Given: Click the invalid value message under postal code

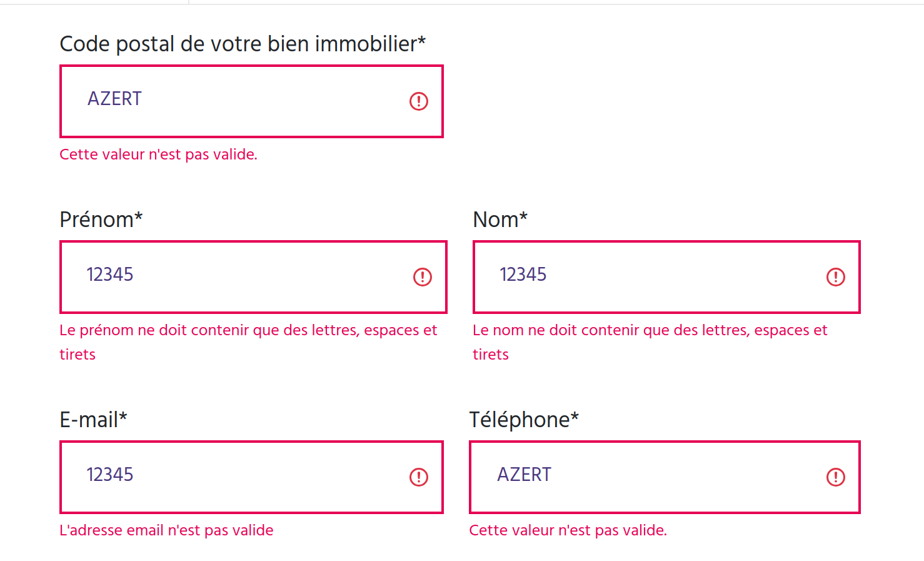Looking at the screenshot, I should (158, 154).
